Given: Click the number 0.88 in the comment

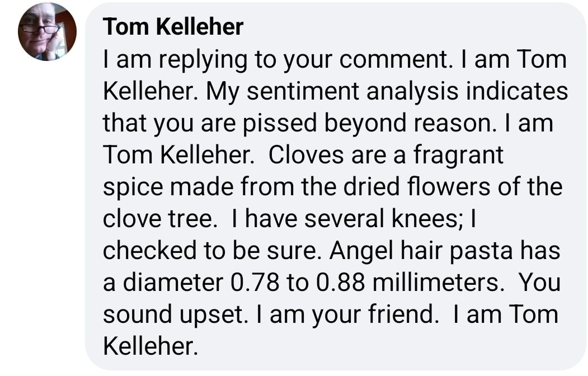Looking at the screenshot, I should click(340, 283).
